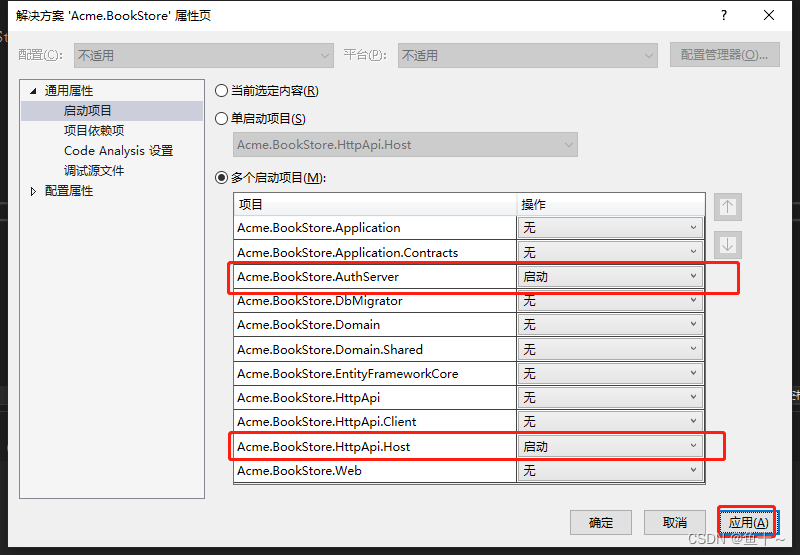Collapse the 通用属性 tree node
800x555 pixels.
click(x=33, y=91)
